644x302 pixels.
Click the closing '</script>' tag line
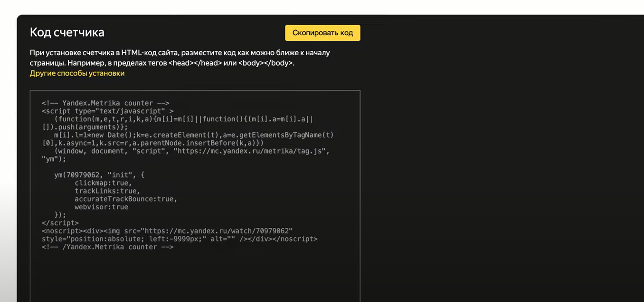tap(60, 223)
